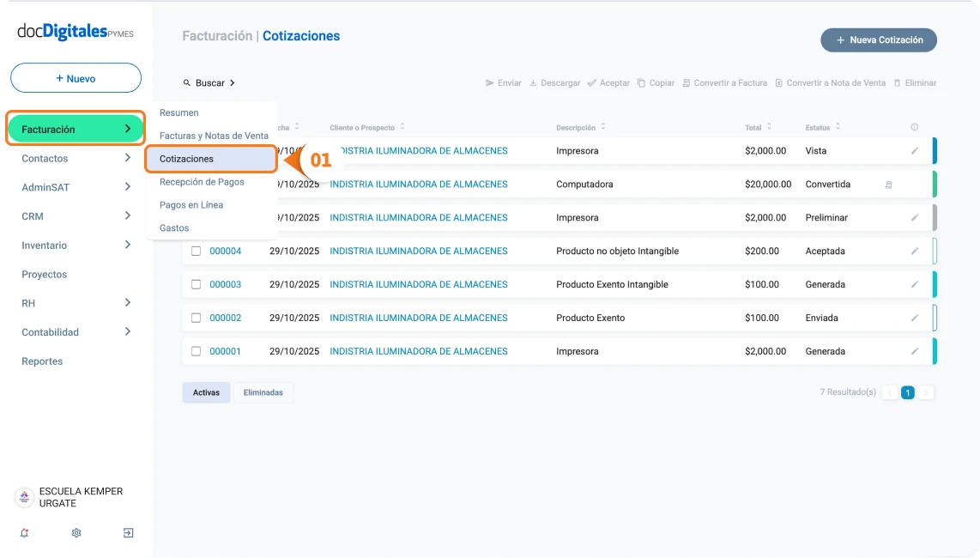Image resolution: width=980 pixels, height=558 pixels.
Task: Sort the table by Total column
Action: (x=759, y=128)
